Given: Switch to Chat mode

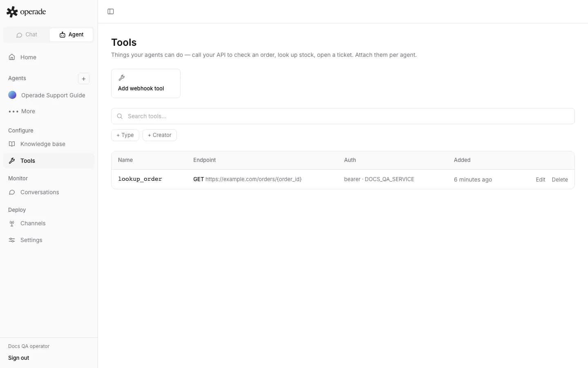Looking at the screenshot, I should point(27,35).
